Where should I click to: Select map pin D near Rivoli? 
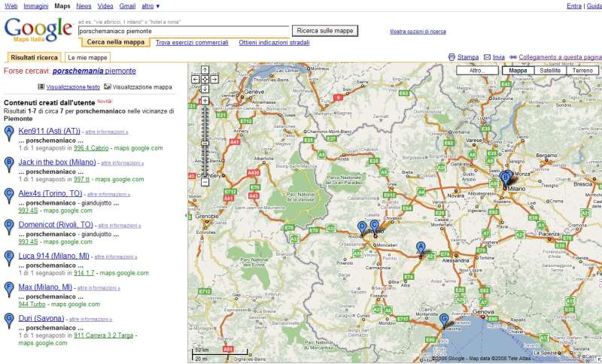[362, 229]
